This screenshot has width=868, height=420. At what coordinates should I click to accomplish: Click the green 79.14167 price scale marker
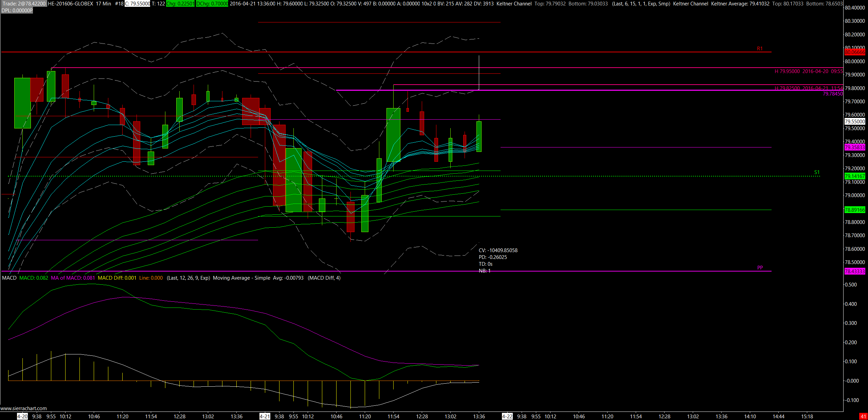point(855,176)
